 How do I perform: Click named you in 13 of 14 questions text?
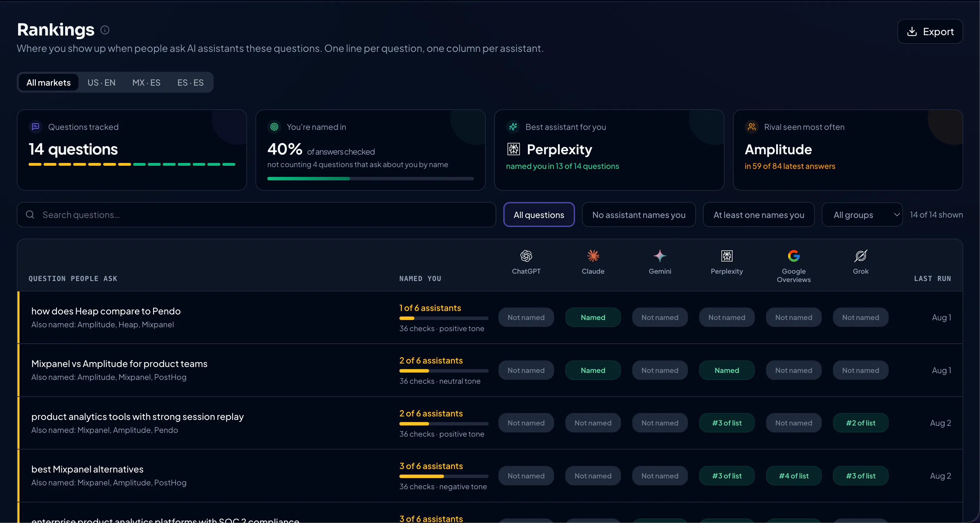pos(562,166)
